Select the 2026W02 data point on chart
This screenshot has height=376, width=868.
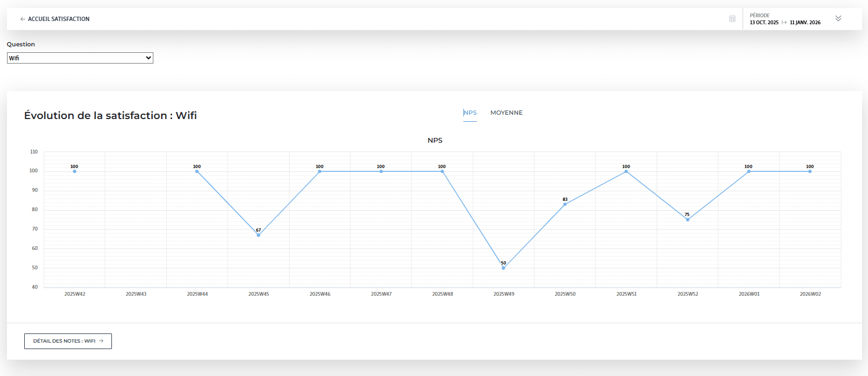click(x=810, y=171)
